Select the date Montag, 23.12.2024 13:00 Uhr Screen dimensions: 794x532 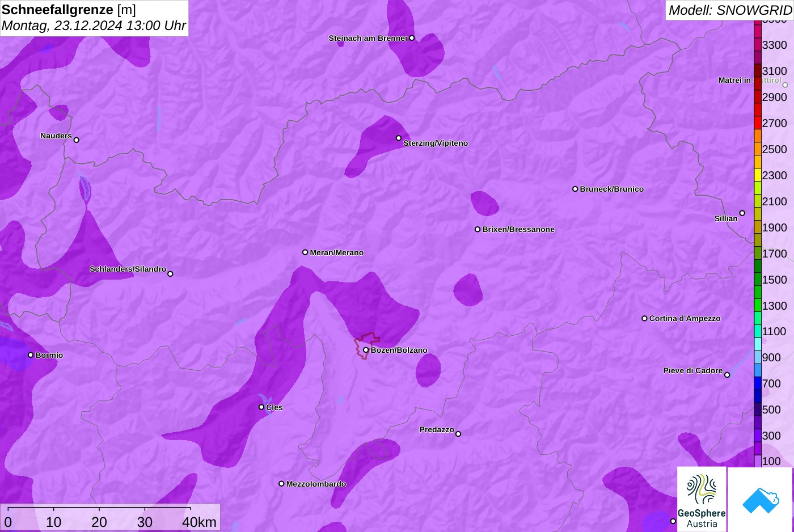pyautogui.click(x=94, y=26)
